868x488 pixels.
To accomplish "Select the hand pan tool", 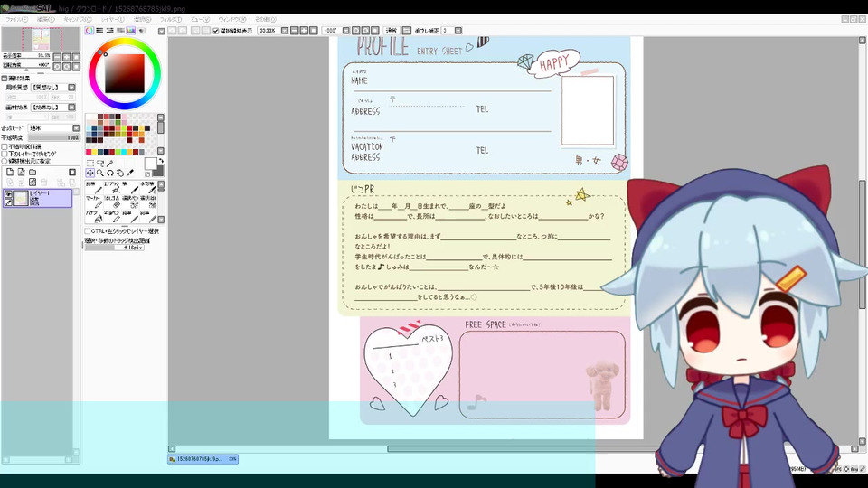I will point(120,174).
